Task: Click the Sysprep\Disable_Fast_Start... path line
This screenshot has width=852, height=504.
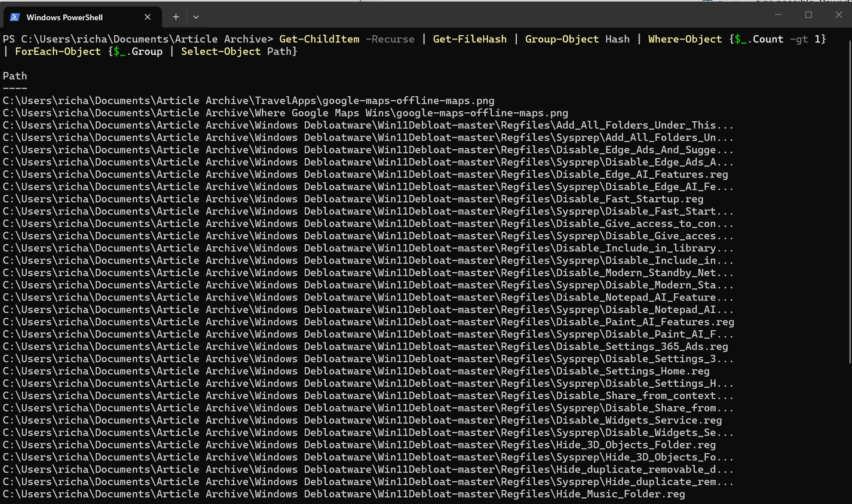Action: [368, 211]
